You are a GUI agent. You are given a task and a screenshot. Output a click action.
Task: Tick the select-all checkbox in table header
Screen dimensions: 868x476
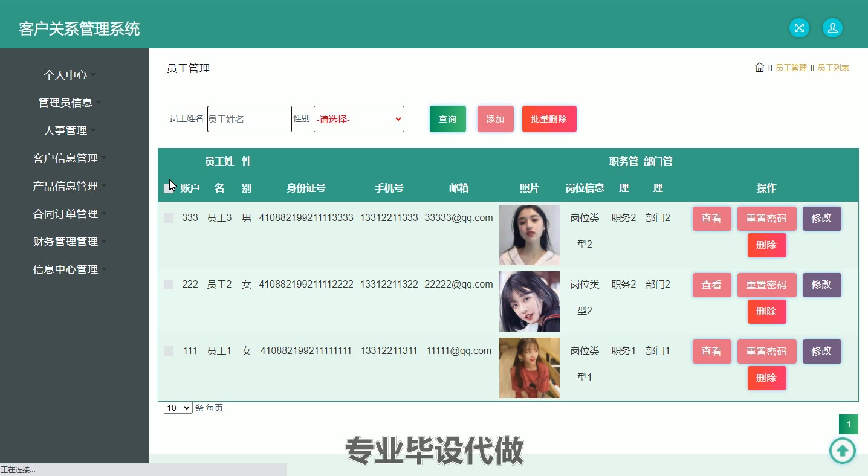point(169,188)
